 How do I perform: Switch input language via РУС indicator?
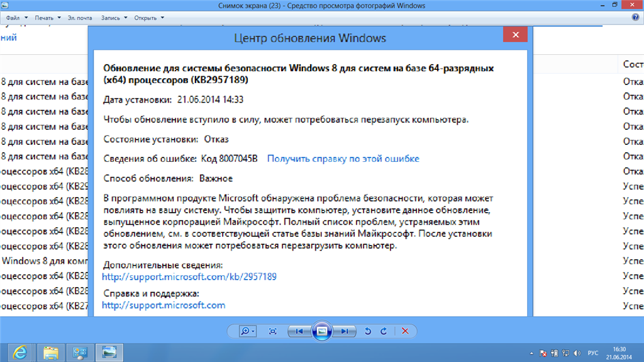(592, 353)
